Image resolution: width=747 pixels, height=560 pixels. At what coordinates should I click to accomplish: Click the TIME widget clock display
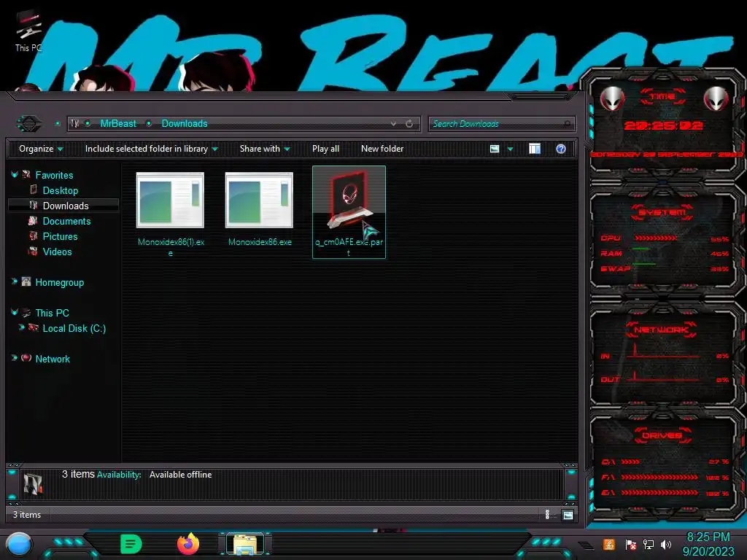pyautogui.click(x=663, y=125)
